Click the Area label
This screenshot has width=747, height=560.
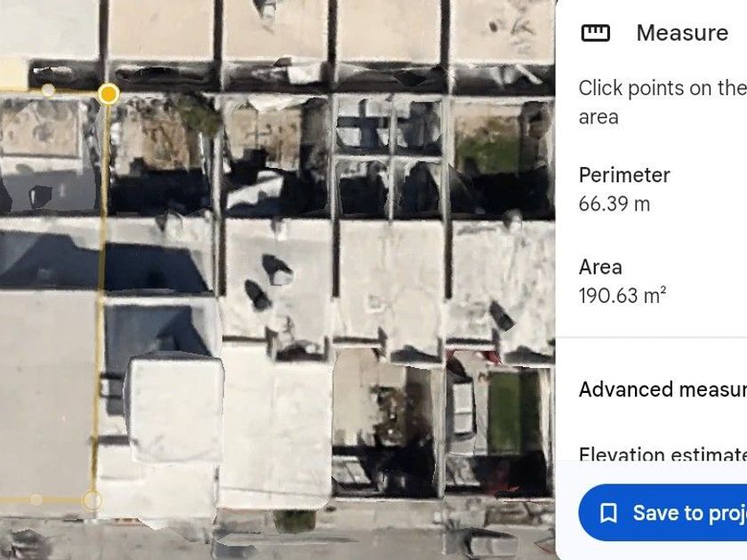(600, 268)
